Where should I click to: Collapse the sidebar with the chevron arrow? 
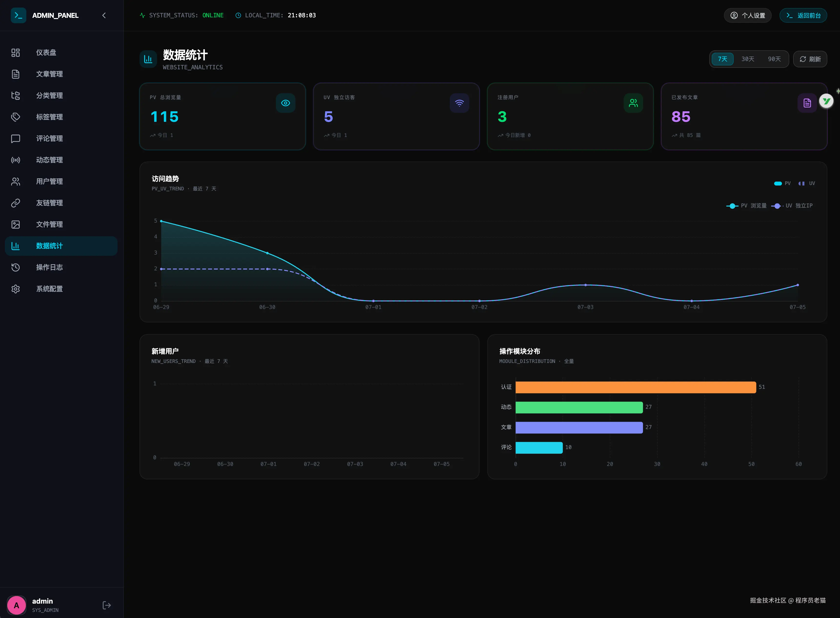click(x=104, y=15)
